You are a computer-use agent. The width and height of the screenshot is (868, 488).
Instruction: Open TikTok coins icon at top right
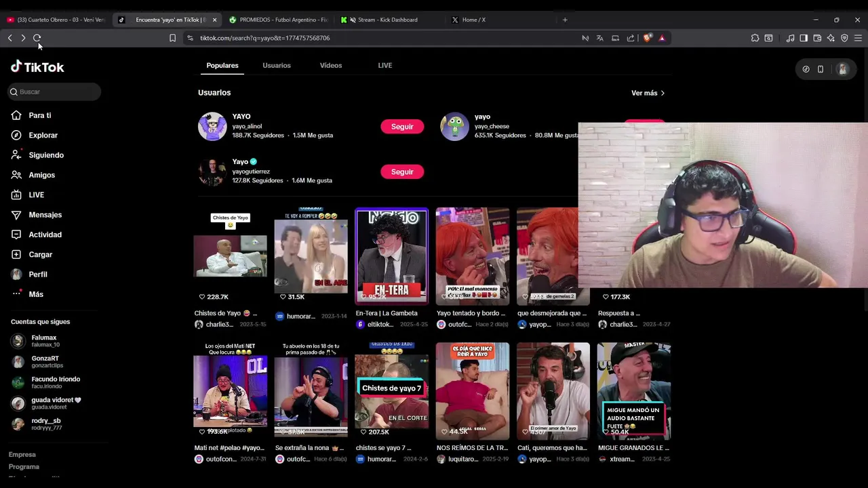(x=806, y=68)
